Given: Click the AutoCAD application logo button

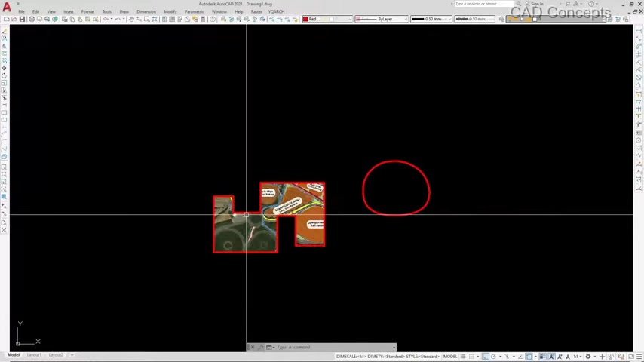Looking at the screenshot, I should tap(7, 7).
